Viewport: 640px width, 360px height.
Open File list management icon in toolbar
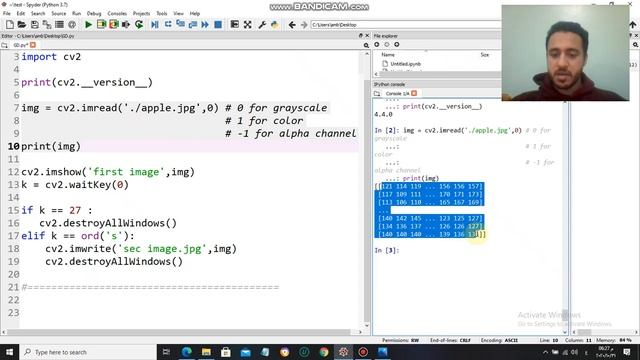coord(59,25)
